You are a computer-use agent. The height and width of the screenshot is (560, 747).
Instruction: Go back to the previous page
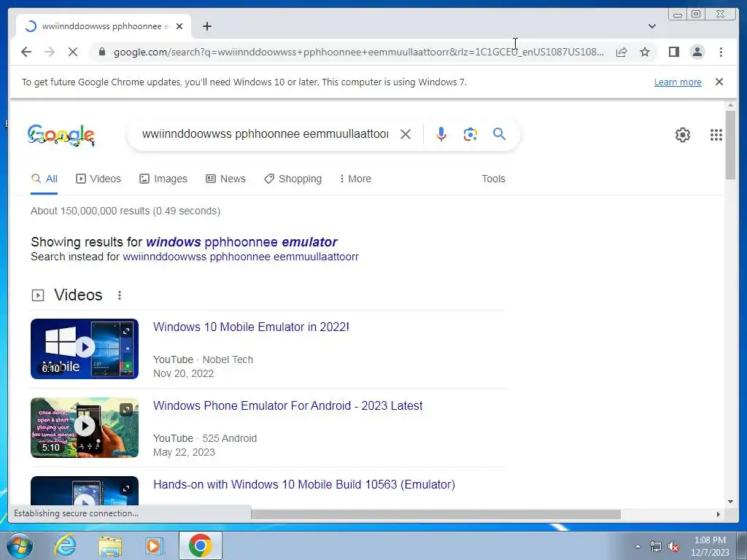coord(26,52)
